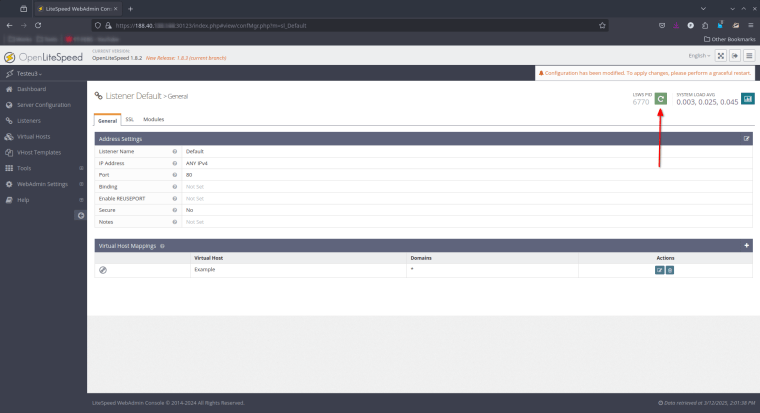Open the browser application menu
This screenshot has width=760, height=413.
pyautogui.click(x=750, y=25)
